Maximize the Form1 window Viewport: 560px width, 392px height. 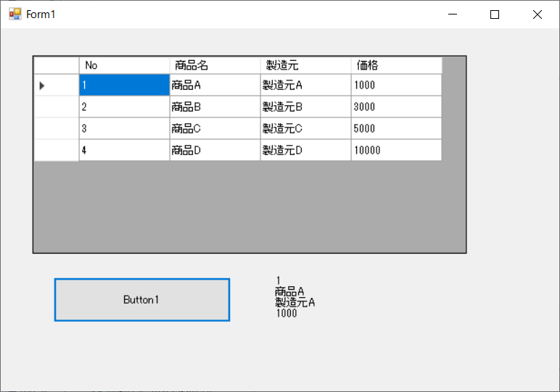[495, 14]
